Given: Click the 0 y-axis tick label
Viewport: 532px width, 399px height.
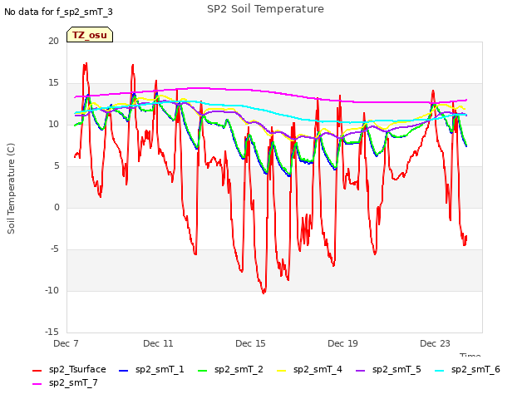Looking at the screenshot, I should (57, 207).
